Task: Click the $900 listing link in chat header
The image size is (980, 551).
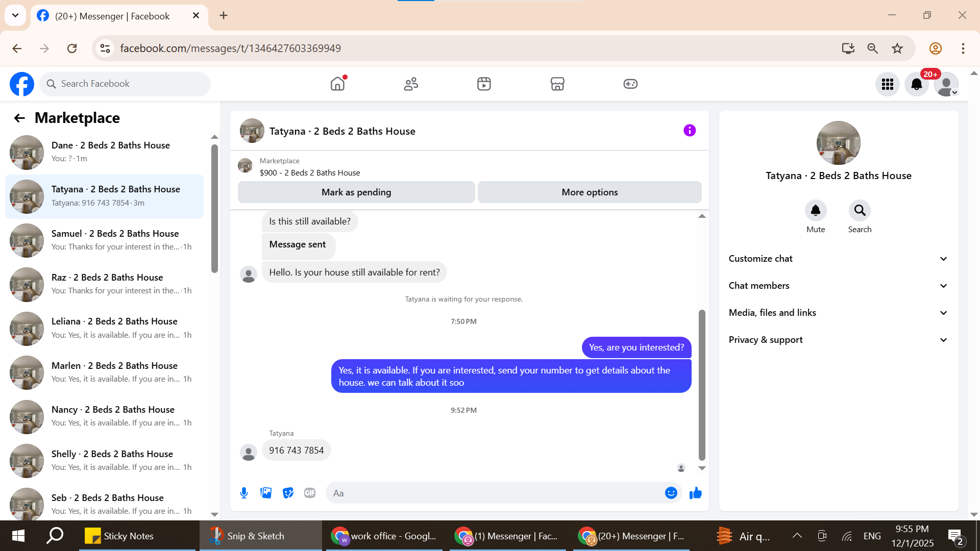Action: pyautogui.click(x=310, y=173)
